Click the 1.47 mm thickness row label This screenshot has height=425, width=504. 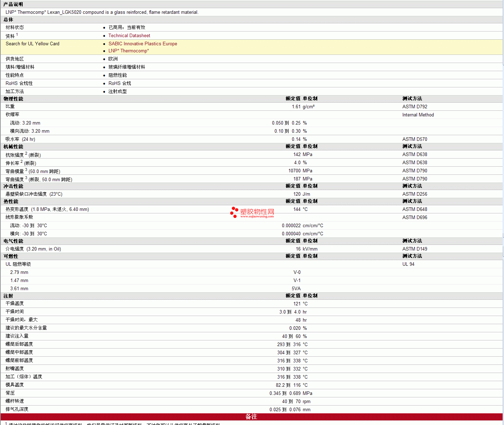[x=19, y=281]
